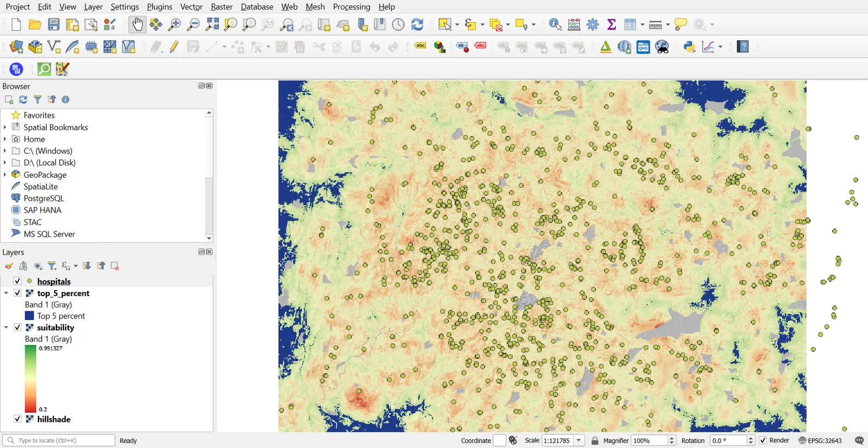Viewport: 868px width, 448px height.
Task: Click the Type to locate search field
Action: click(x=59, y=440)
